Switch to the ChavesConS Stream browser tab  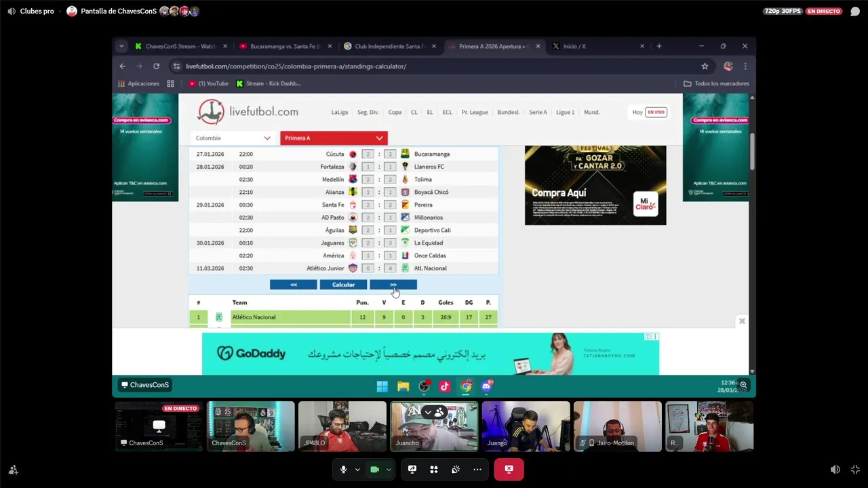click(x=182, y=46)
